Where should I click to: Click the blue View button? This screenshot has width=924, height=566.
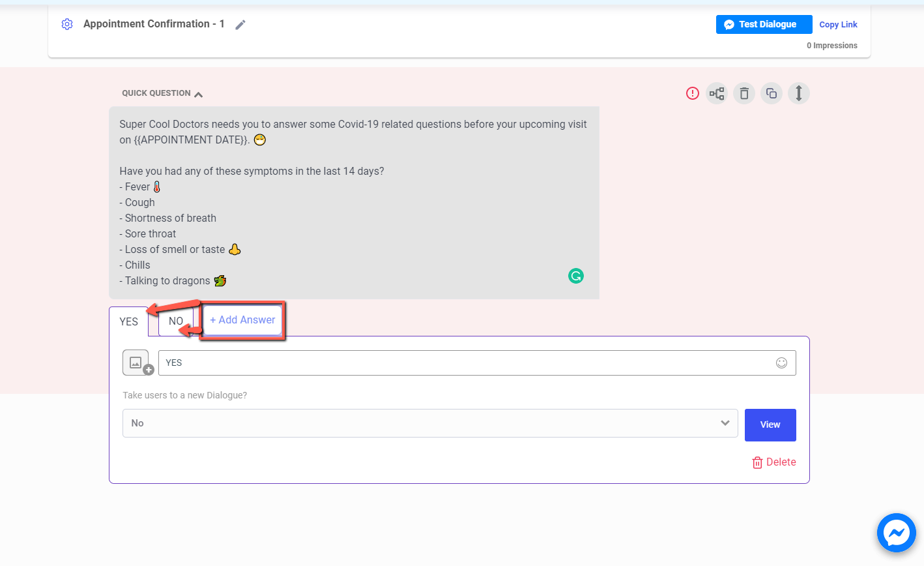click(x=770, y=424)
